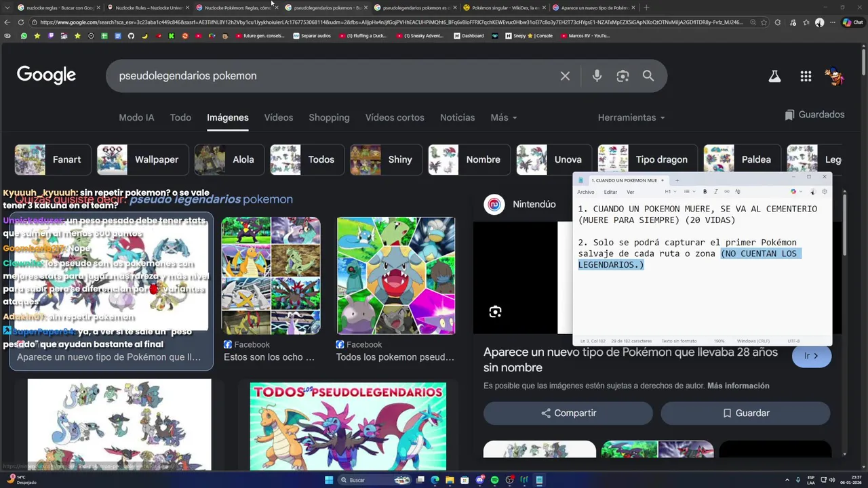Screen dimensions: 868x488
Task: Search inside image with lens icon in preview
Action: click(x=495, y=312)
